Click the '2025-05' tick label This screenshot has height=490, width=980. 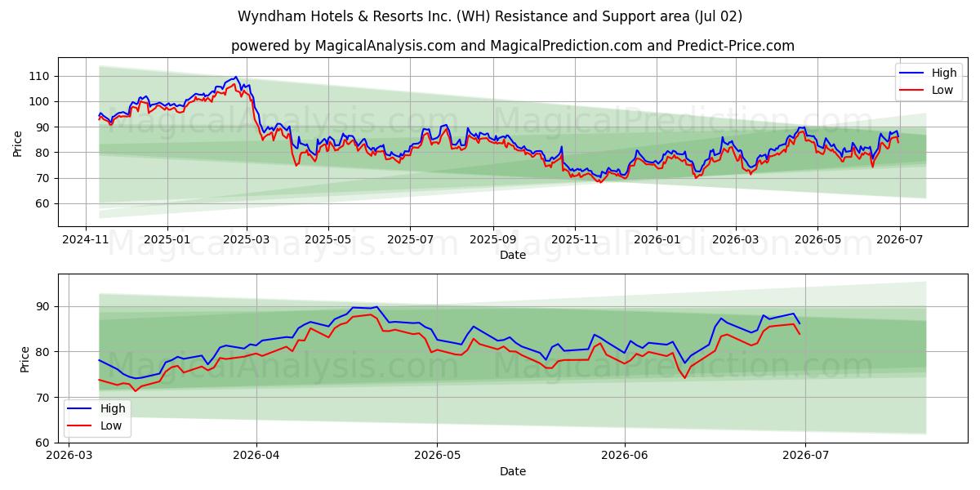coord(328,240)
